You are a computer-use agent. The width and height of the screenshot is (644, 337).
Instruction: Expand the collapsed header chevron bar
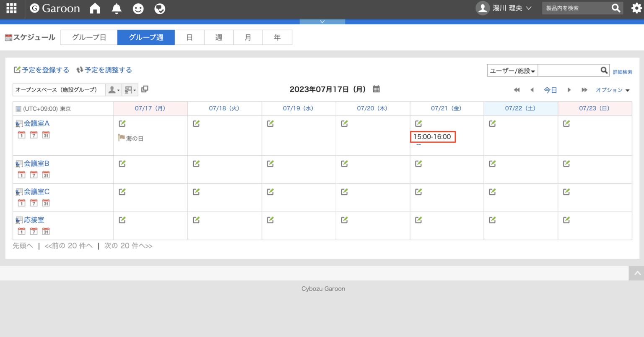point(322,21)
